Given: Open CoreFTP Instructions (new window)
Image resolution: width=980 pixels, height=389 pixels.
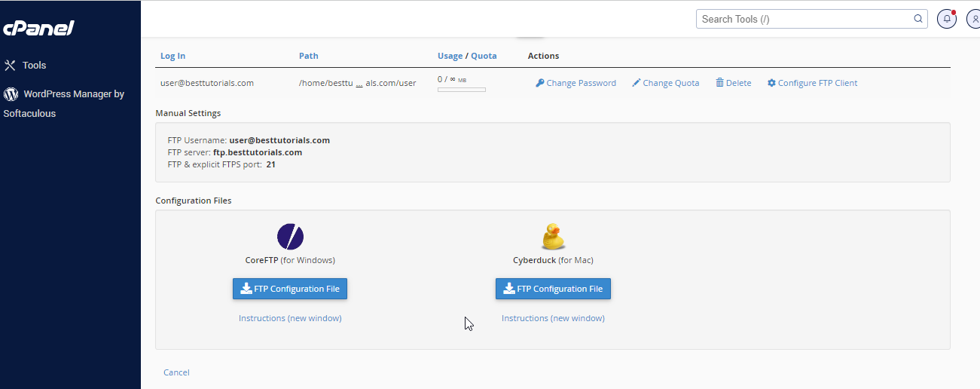Looking at the screenshot, I should click(290, 318).
